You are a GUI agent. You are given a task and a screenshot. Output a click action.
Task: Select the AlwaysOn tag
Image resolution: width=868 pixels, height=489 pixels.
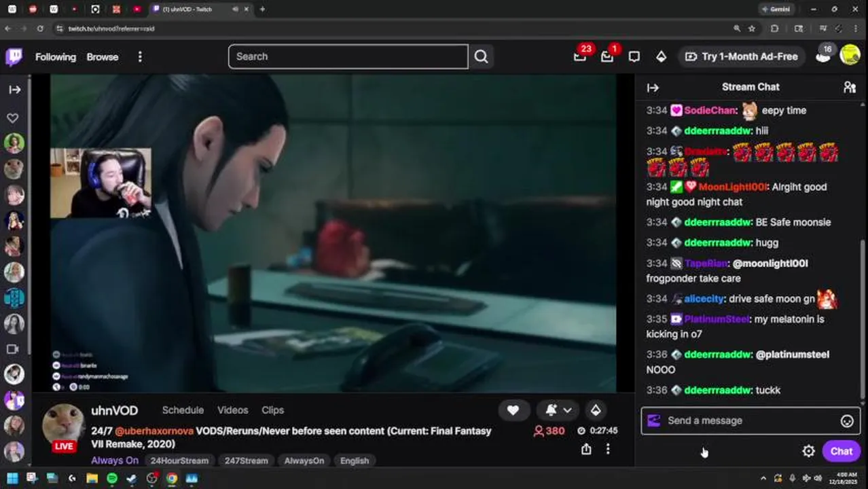(304, 460)
